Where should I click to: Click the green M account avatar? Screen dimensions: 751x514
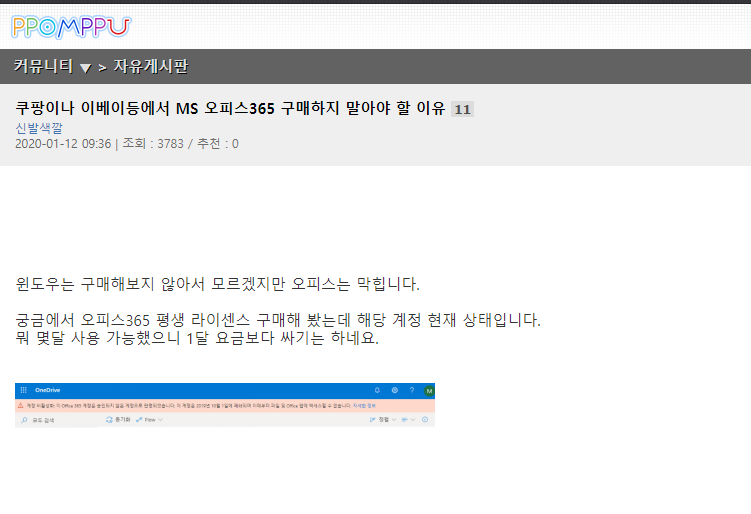[429, 391]
